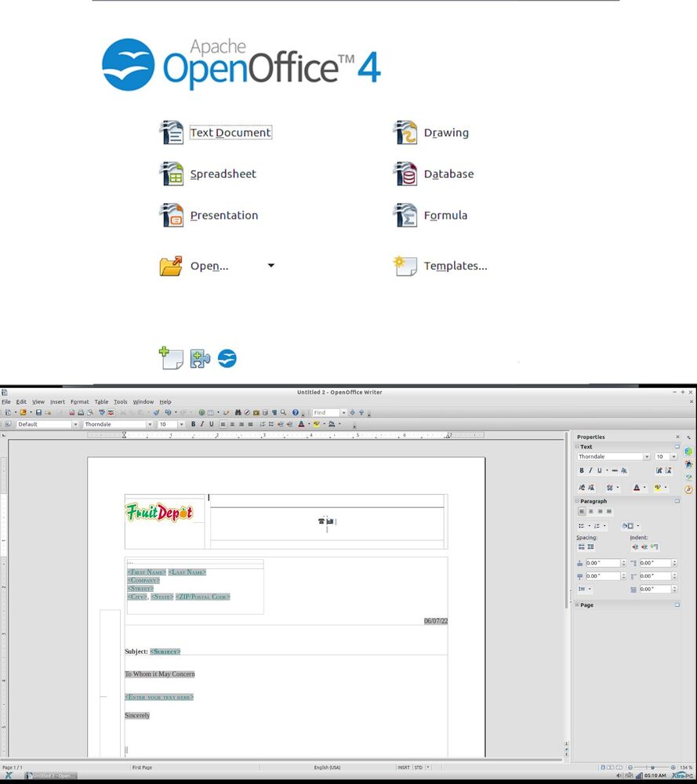Click the FruitDepot logo image in document
Viewport: 697px width, 784px height.
coord(159,513)
